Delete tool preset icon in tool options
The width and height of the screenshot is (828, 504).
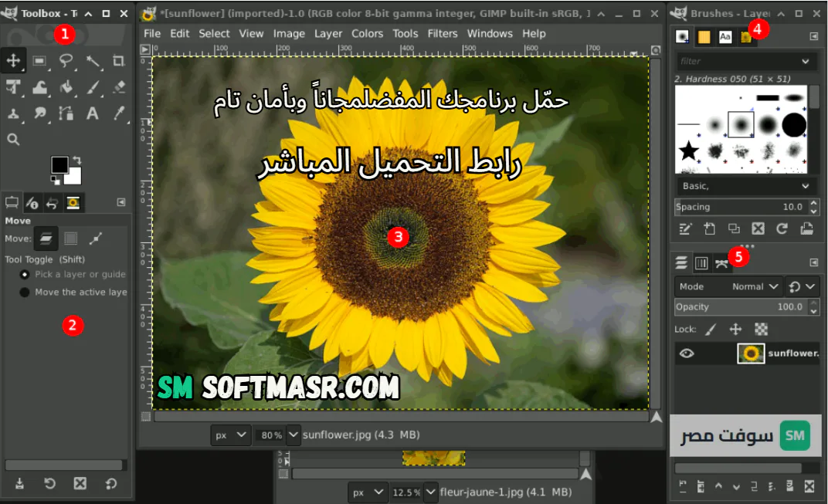[80, 483]
